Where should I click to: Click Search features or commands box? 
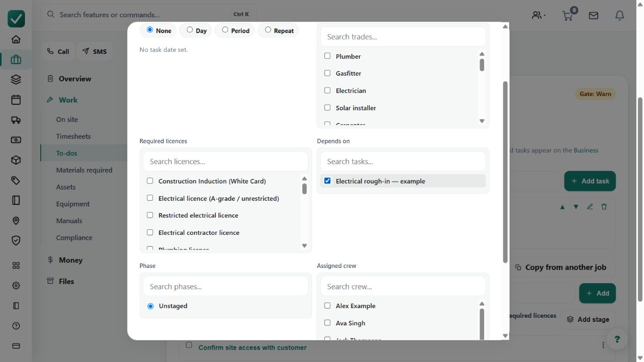click(148, 14)
